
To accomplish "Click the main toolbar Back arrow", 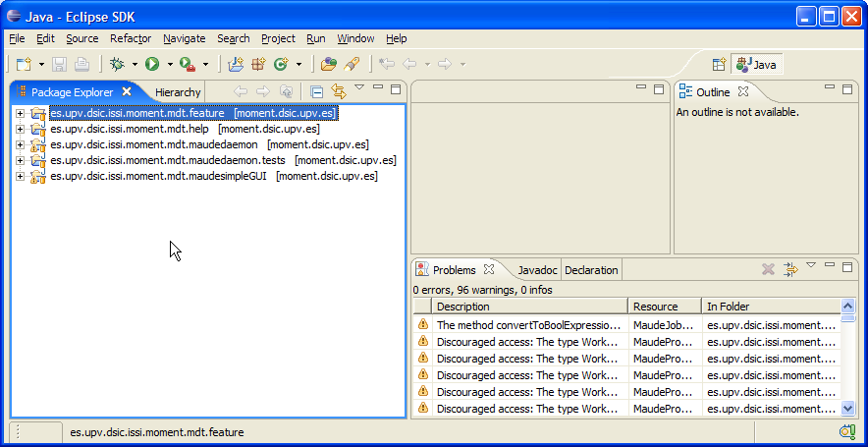I will tap(409, 64).
